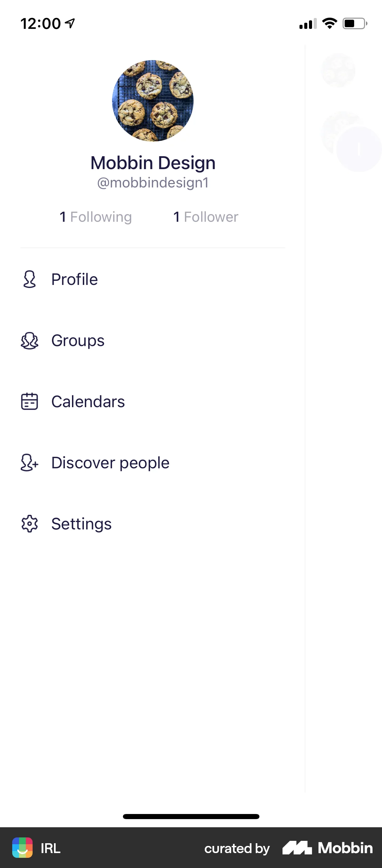
Task: Go to Settings from the menu
Action: click(x=81, y=524)
